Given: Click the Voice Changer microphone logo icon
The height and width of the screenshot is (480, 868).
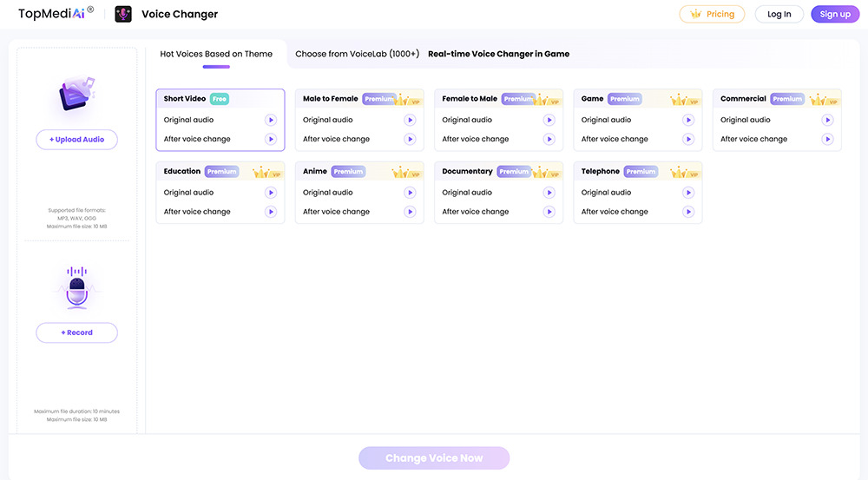Looking at the screenshot, I should pyautogui.click(x=123, y=14).
